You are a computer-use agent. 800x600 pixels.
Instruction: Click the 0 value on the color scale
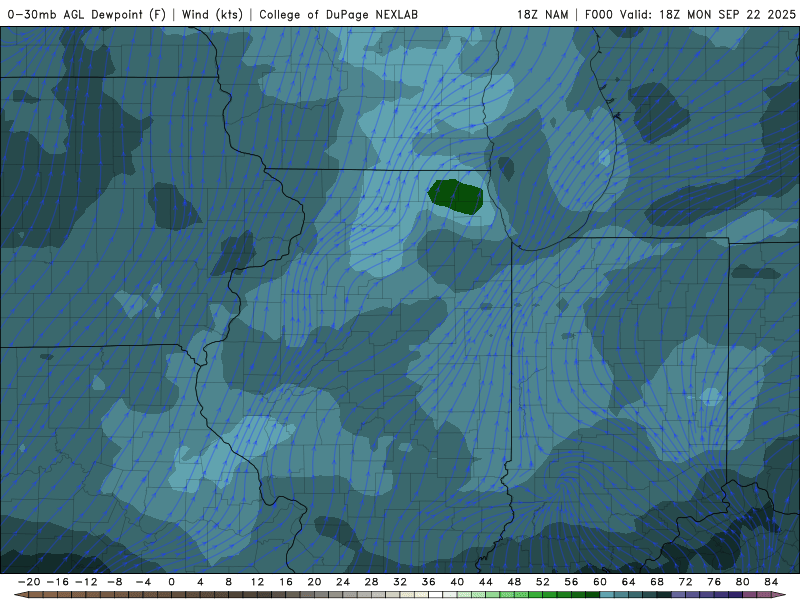171,582
